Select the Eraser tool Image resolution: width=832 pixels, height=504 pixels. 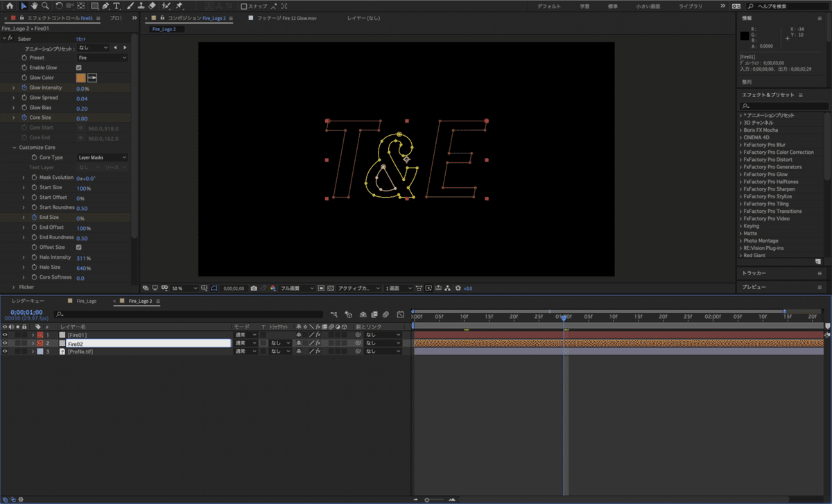pos(152,6)
